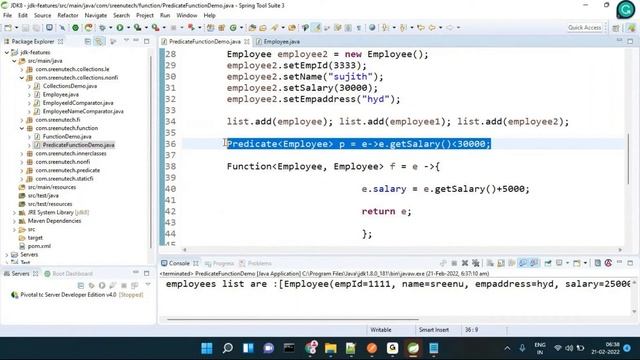
Task: Open the Run button dropdown arrow
Action: tap(128, 27)
